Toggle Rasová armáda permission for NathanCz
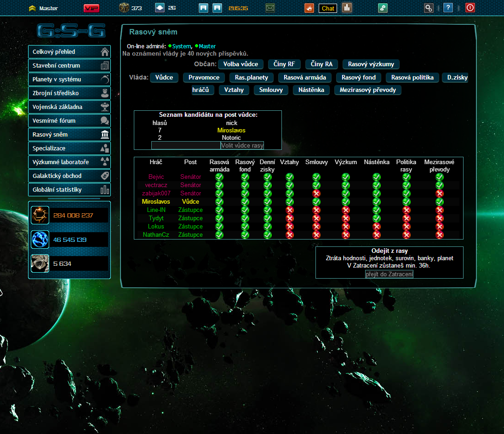This screenshot has height=434, width=504. (219, 235)
